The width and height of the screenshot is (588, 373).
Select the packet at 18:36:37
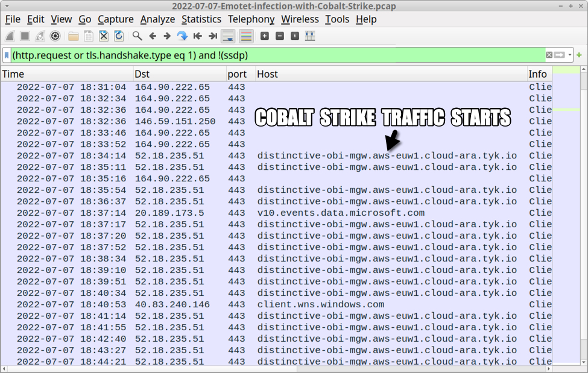pyautogui.click(x=276, y=202)
